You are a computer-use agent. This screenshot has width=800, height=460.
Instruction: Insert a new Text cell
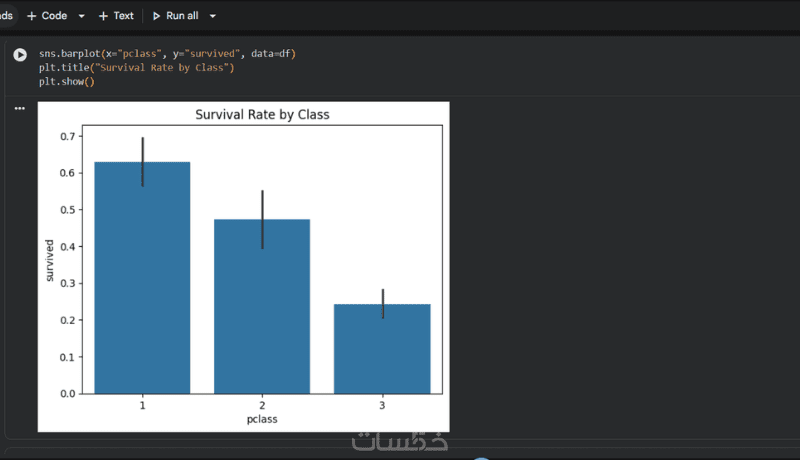click(116, 16)
